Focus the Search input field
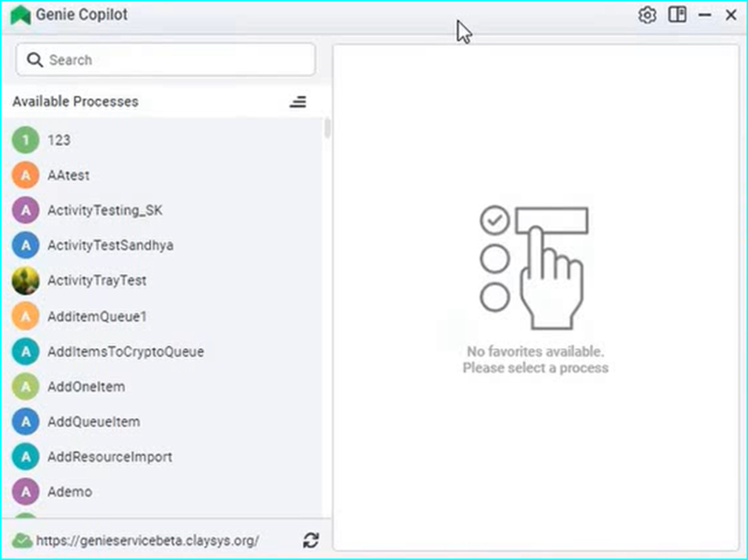 [x=166, y=60]
